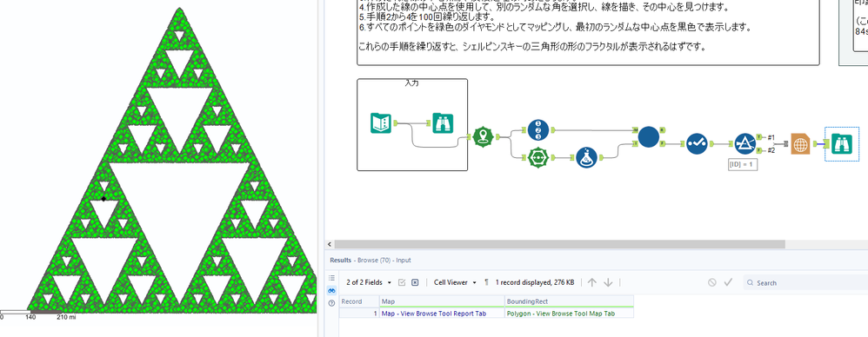
Task: Select the Record ID tool
Action: [538, 129]
